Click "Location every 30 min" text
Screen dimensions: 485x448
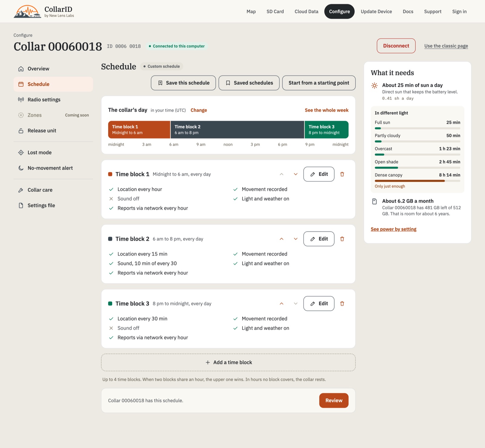click(142, 318)
